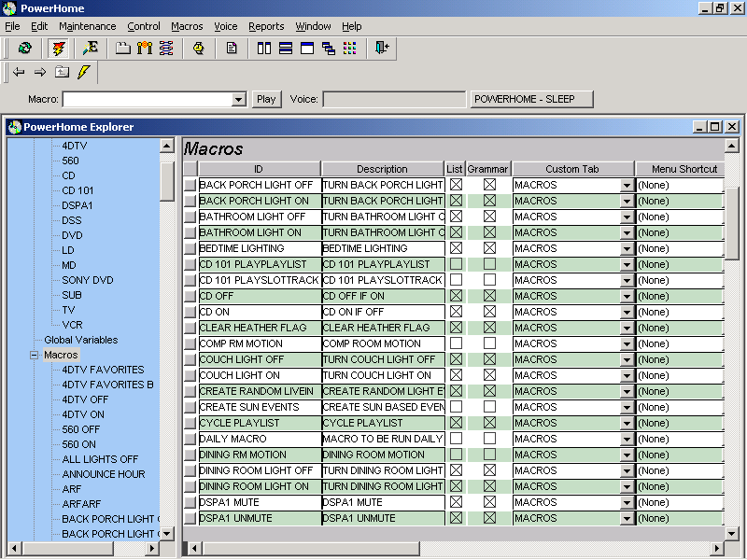This screenshot has height=560, width=747.
Task: Open Custom Tab dropdown for CREATE SUN EVENTS
Action: 627,407
